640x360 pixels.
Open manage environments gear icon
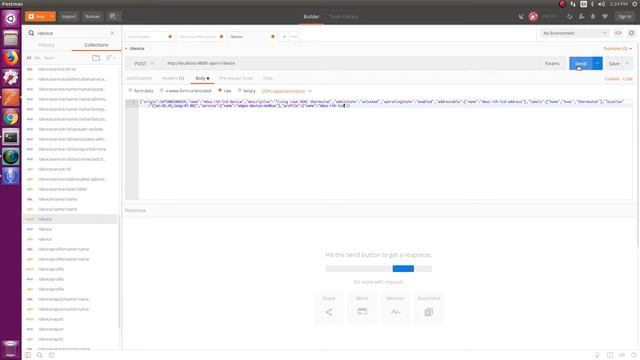click(631, 33)
